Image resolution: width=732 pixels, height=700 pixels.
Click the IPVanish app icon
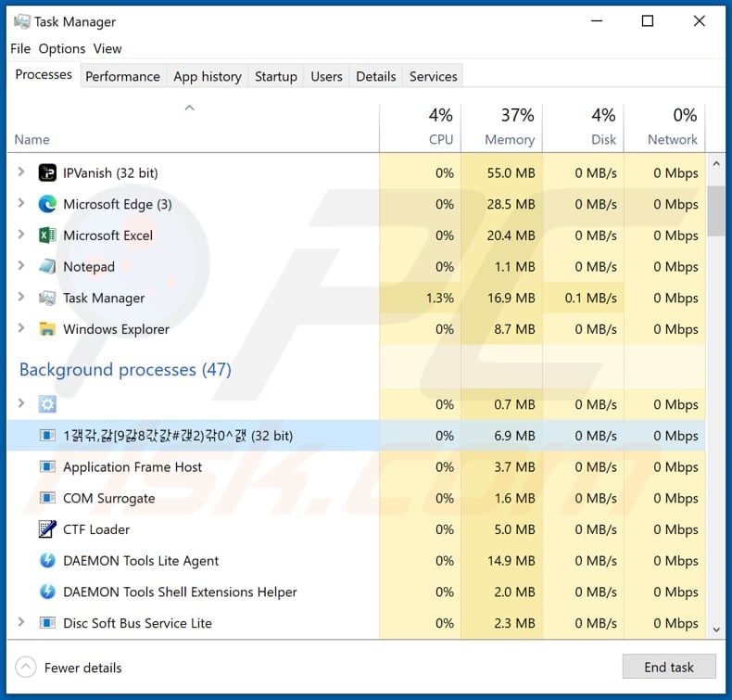click(47, 173)
